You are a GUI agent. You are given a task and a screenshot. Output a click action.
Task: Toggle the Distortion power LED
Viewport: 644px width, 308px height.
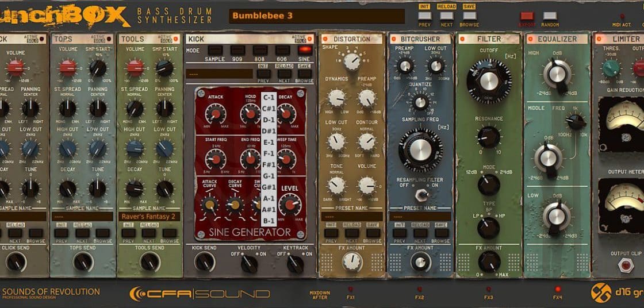click(325, 39)
